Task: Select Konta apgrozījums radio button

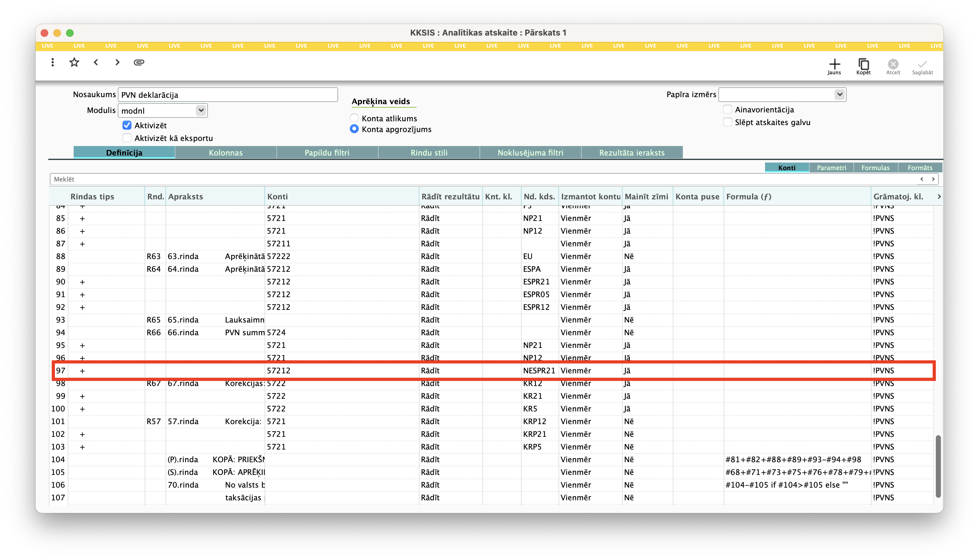Action: (354, 129)
